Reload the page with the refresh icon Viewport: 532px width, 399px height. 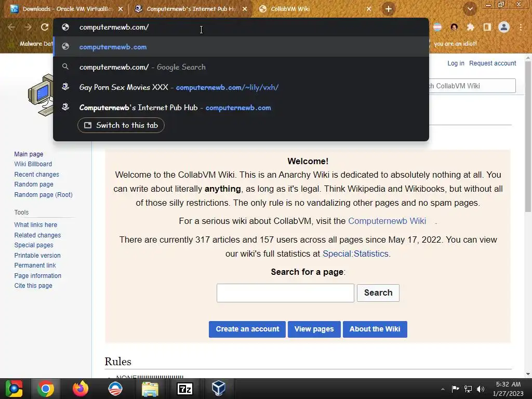coord(45,27)
